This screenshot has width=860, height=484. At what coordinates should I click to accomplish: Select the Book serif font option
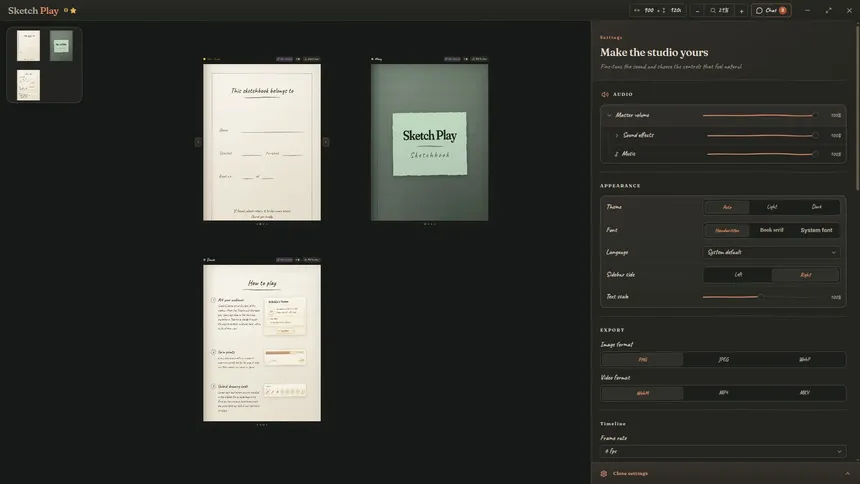tap(771, 230)
